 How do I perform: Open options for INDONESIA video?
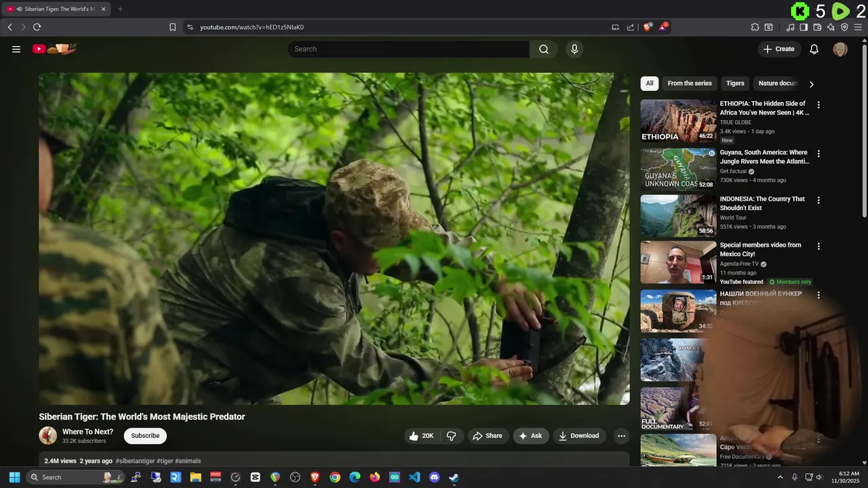click(x=818, y=201)
